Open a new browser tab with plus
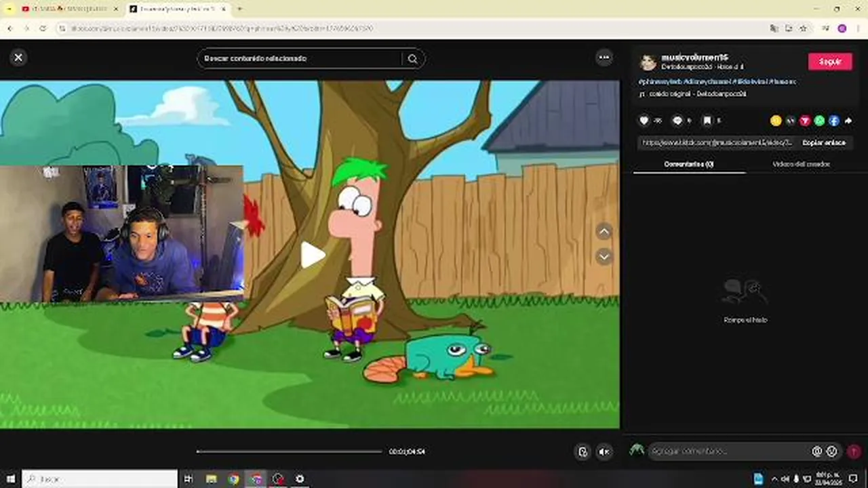 [x=239, y=9]
